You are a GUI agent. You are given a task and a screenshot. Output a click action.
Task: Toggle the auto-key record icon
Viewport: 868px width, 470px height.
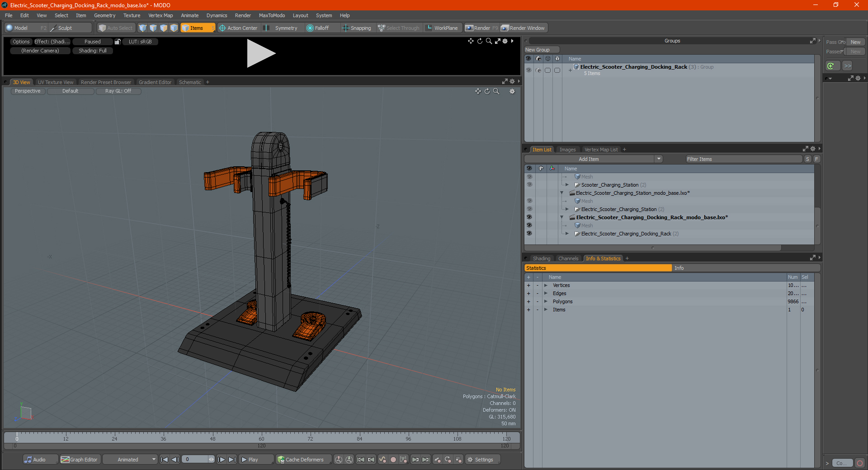(393, 460)
